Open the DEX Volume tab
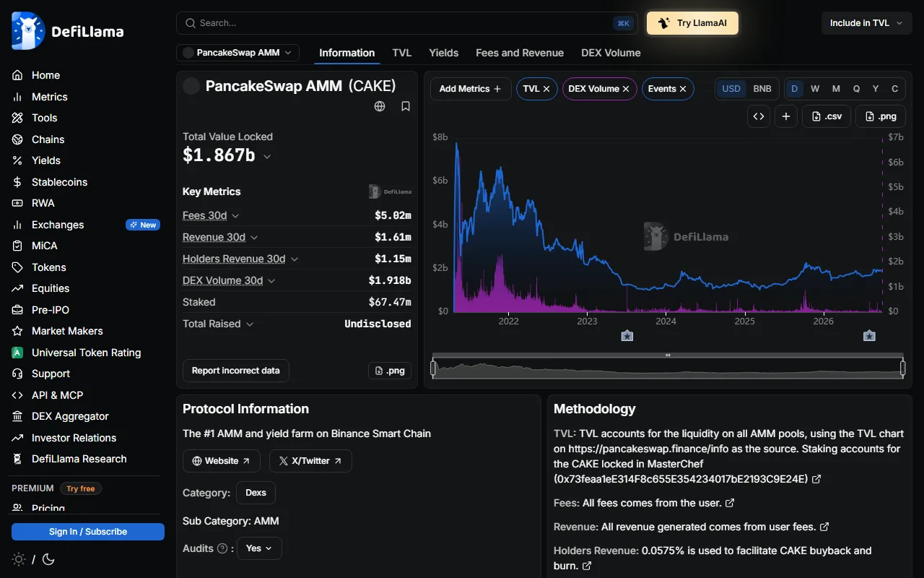 [x=611, y=53]
